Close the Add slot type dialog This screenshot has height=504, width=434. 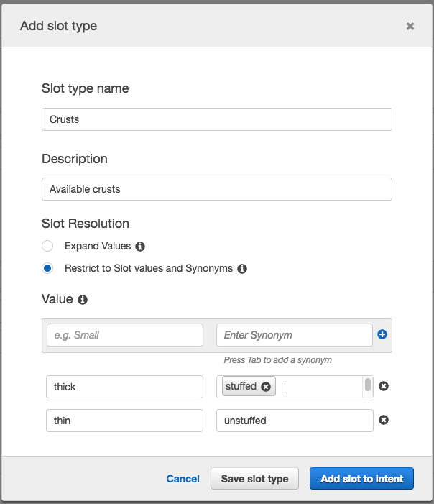[410, 26]
